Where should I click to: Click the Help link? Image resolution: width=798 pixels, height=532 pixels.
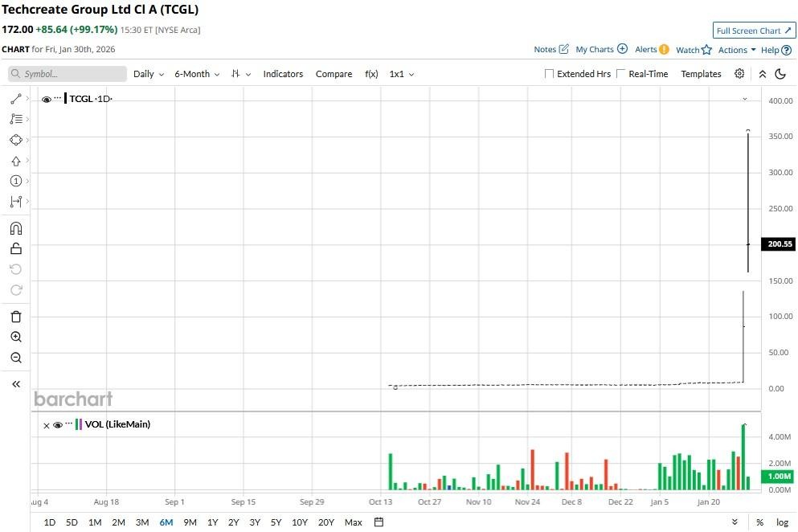click(770, 50)
